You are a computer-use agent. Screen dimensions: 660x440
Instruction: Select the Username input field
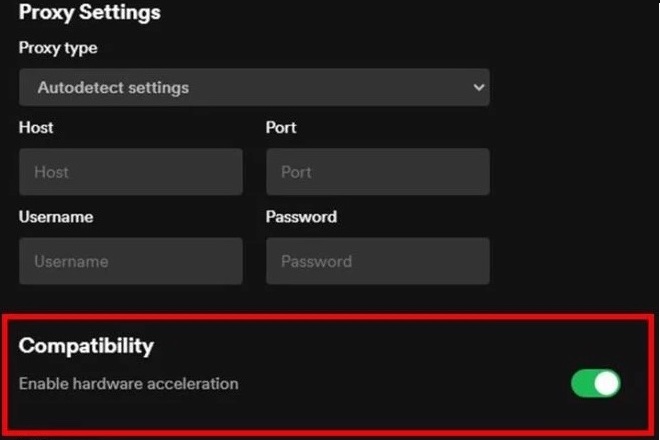130,261
